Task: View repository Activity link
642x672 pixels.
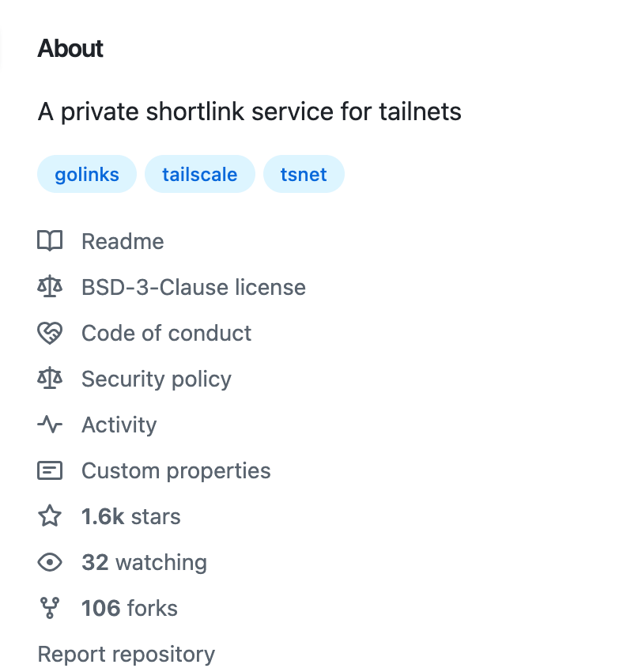Action: coord(119,425)
